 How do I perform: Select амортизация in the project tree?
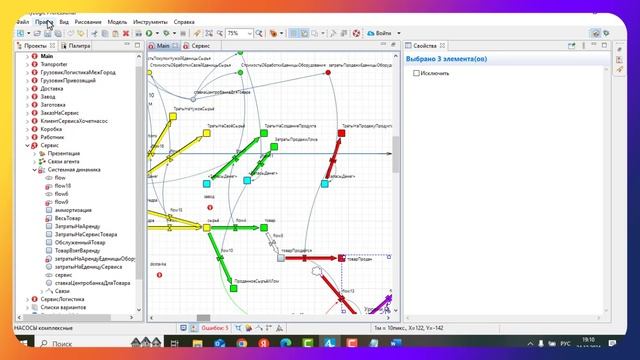click(73, 210)
